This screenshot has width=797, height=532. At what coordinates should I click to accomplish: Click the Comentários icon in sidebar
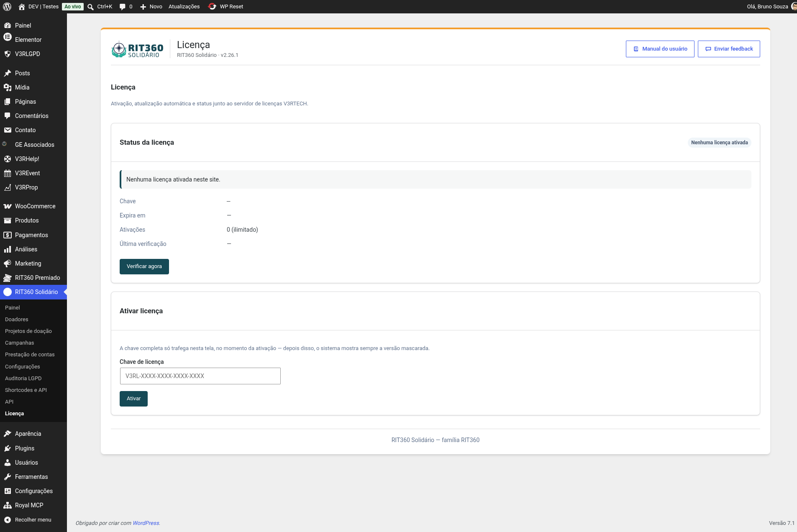tap(8, 116)
